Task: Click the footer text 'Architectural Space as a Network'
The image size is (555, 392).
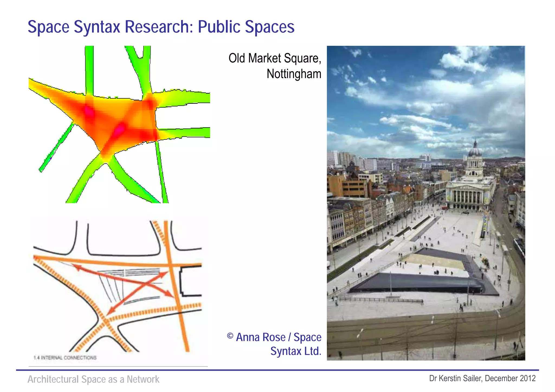Action: pos(93,379)
